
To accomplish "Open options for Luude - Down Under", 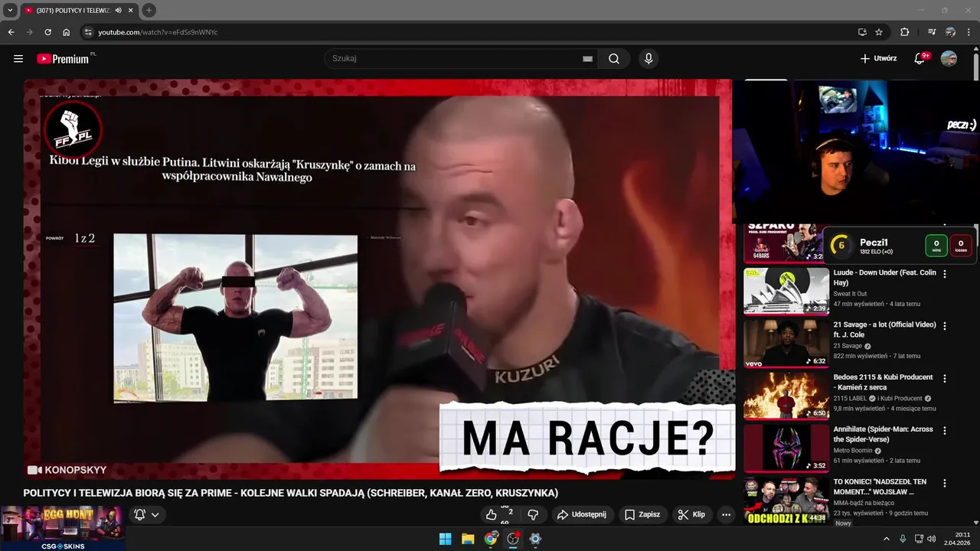I will point(944,274).
